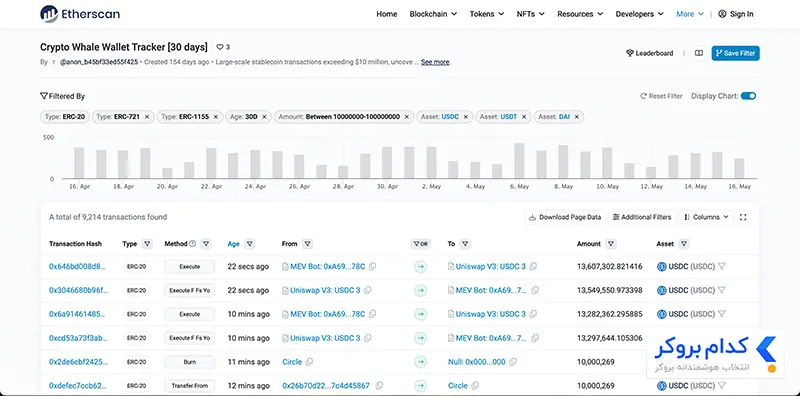The width and height of the screenshot is (800, 396).
Task: Open the Leaderboard
Action: click(x=649, y=53)
